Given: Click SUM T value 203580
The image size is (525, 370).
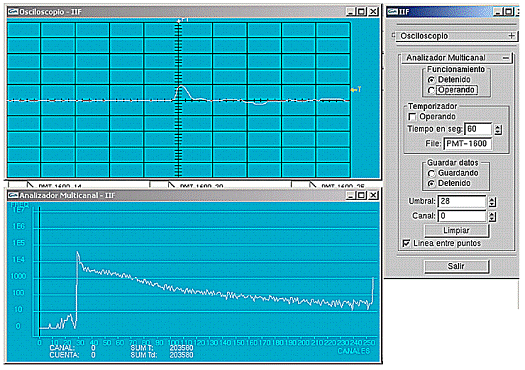Looking at the screenshot, I should pos(181,348).
